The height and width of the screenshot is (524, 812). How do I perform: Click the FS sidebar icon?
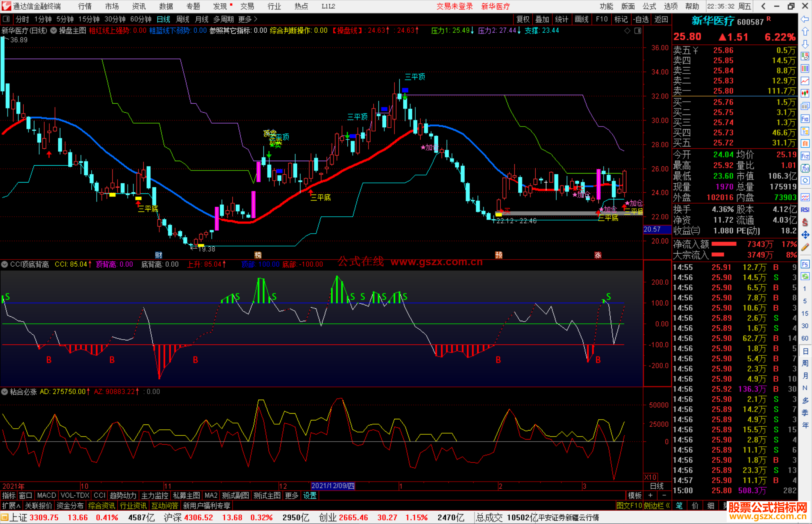(x=805, y=264)
